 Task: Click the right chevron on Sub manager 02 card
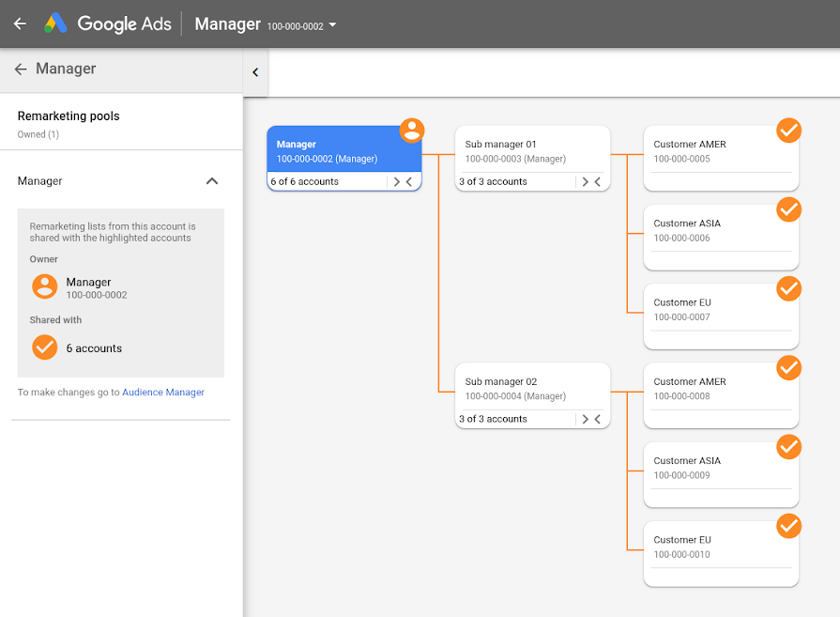pos(586,420)
